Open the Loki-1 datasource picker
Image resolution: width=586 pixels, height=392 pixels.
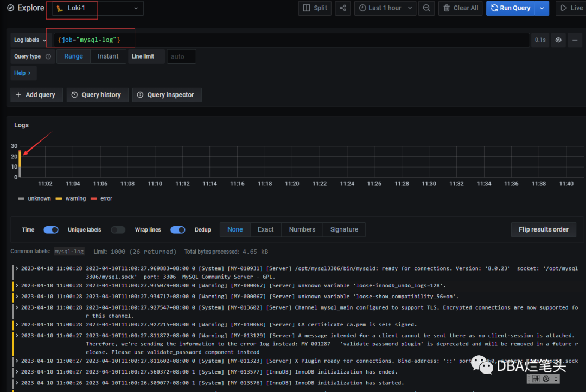[x=98, y=8]
